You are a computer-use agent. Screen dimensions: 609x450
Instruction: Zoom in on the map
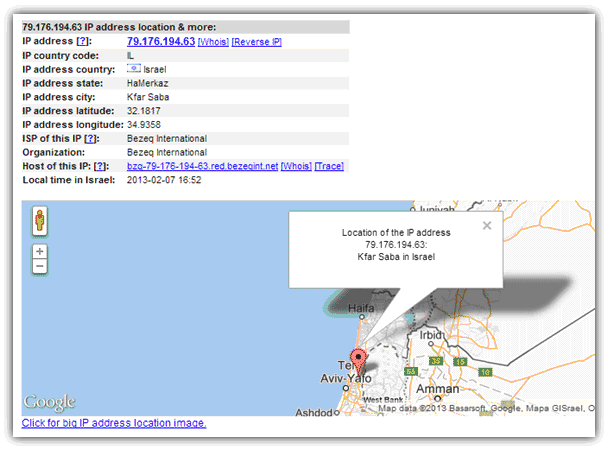39,251
